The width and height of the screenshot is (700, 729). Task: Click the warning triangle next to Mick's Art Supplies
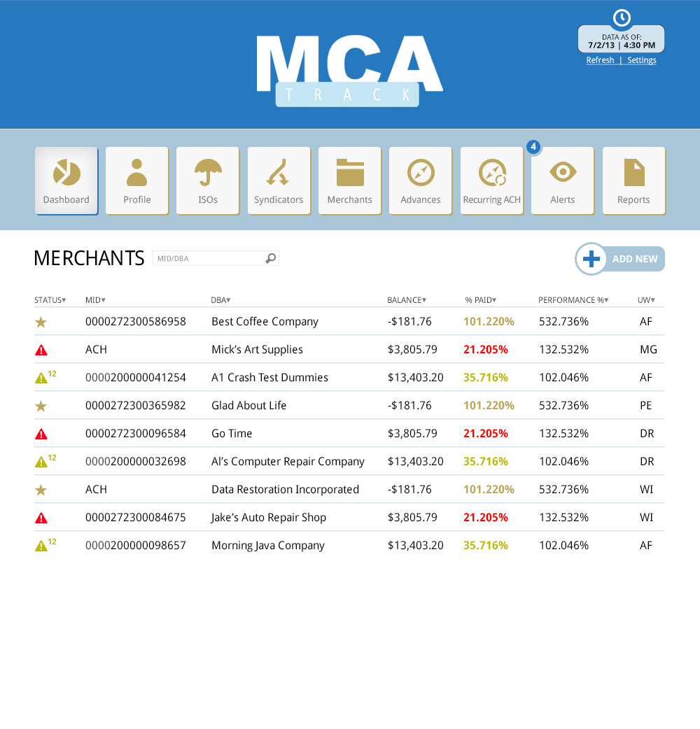(x=41, y=349)
